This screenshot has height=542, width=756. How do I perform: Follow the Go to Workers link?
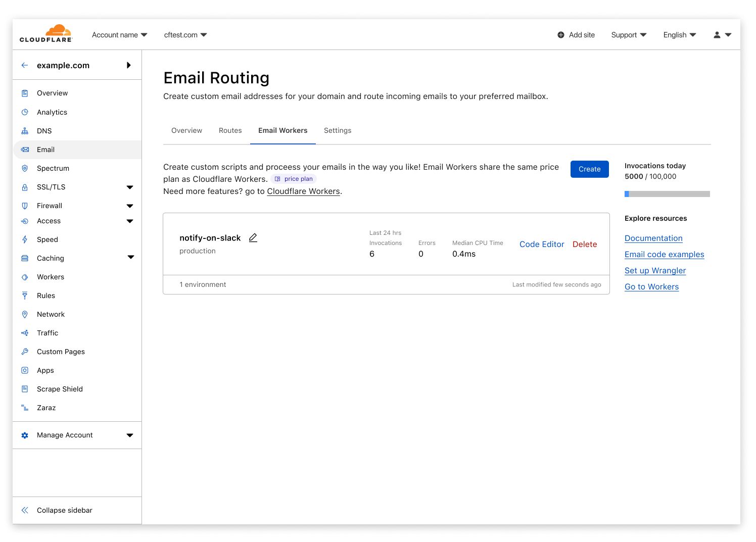click(651, 287)
